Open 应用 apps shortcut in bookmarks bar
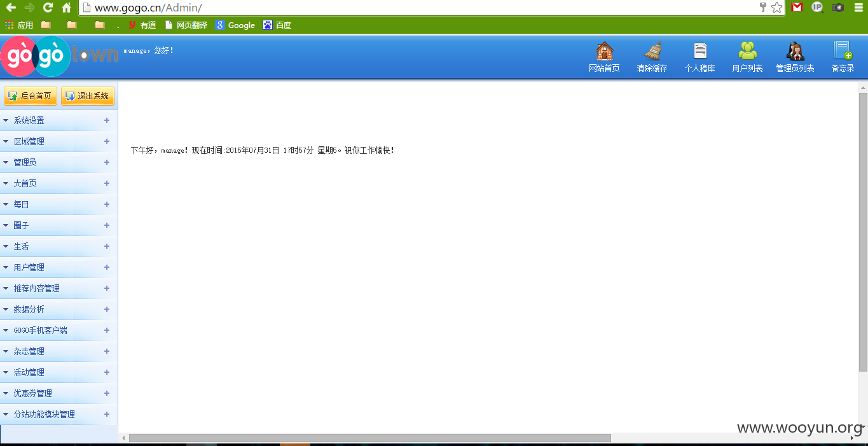The height and width of the screenshot is (446, 868). point(19,25)
